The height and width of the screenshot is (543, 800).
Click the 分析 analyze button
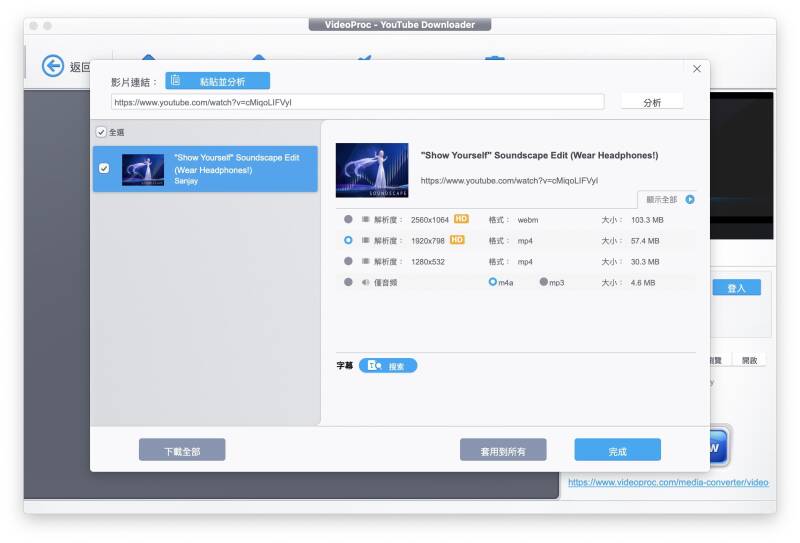point(652,102)
